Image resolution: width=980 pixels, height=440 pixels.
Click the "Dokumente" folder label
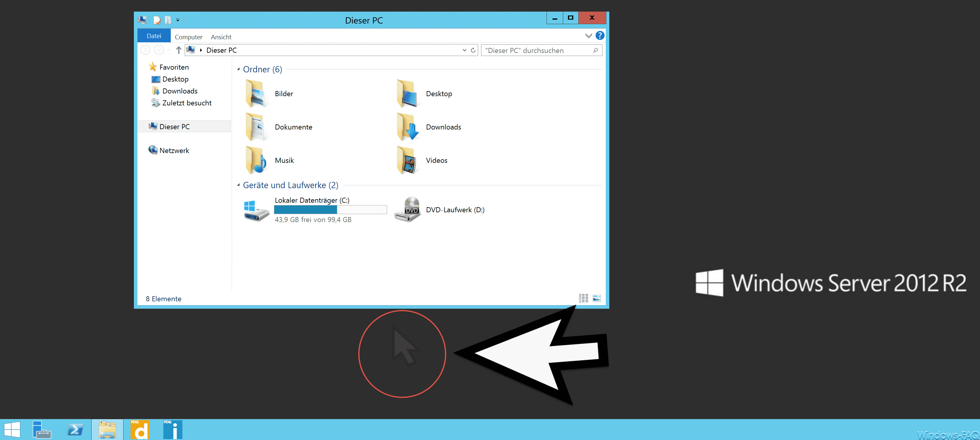[294, 127]
